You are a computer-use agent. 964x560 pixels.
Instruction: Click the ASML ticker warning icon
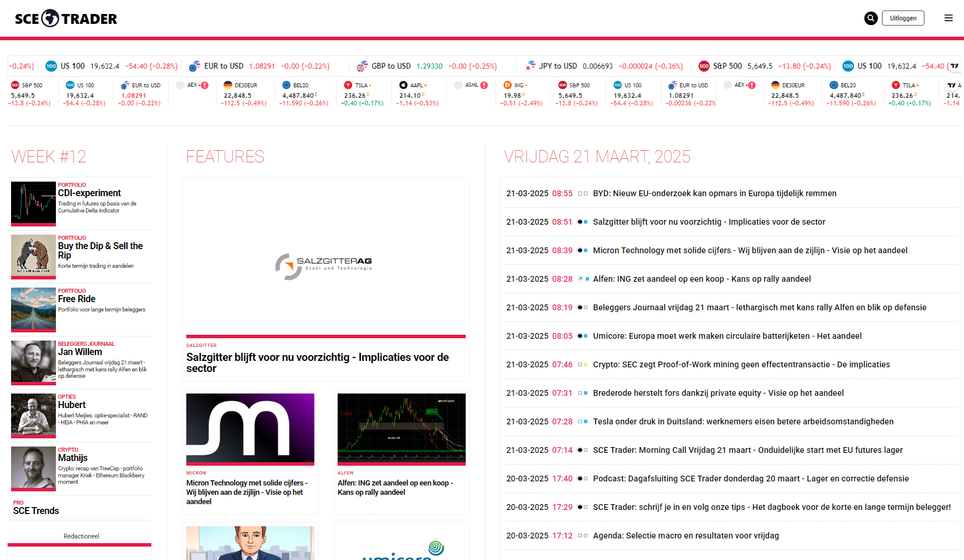click(x=484, y=85)
